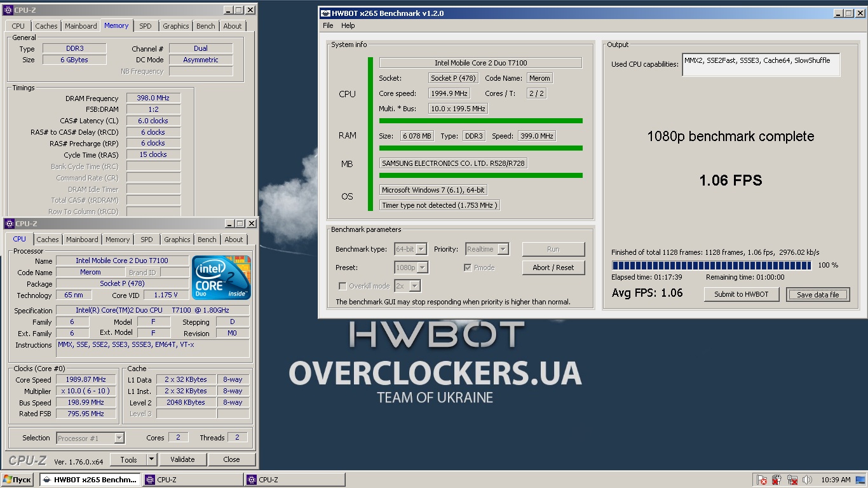Click the Level 2 2048 KBytes value
This screenshot has height=488, width=868.
click(186, 402)
